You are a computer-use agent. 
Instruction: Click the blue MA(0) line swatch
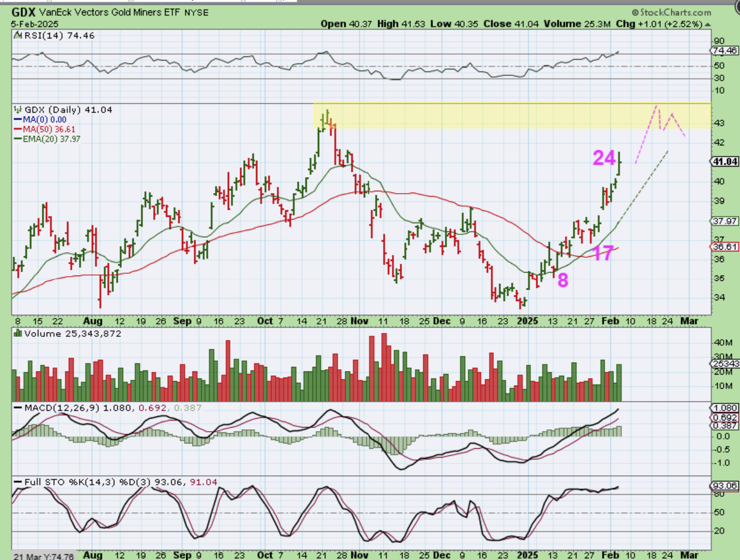point(16,120)
